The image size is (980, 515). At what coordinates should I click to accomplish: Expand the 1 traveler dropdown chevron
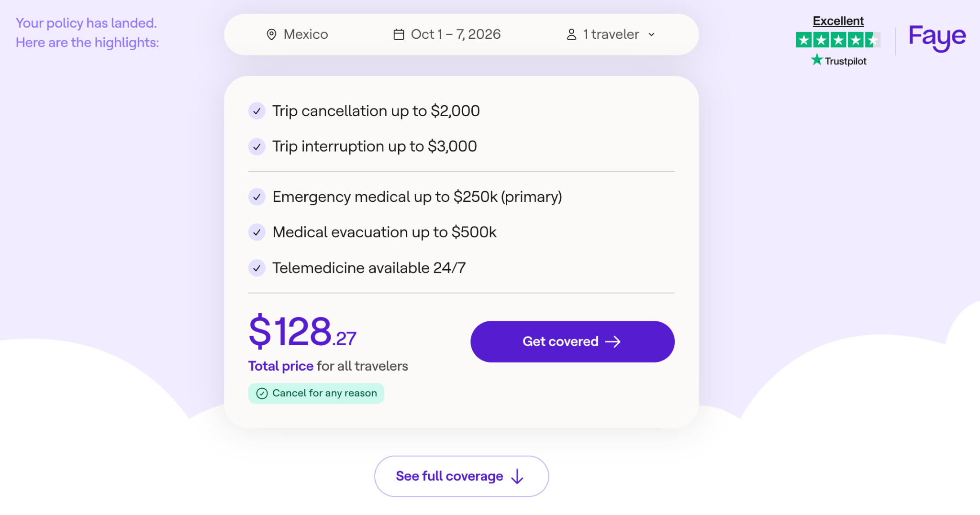coord(651,34)
